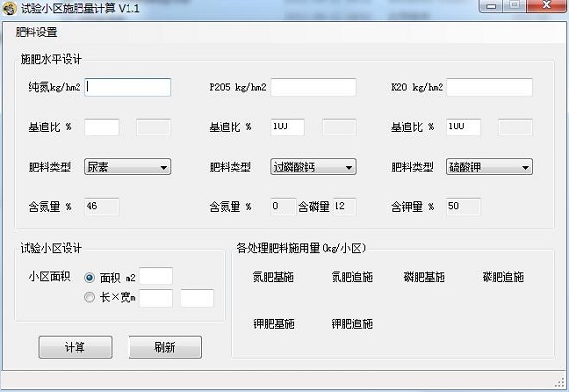
Task: Click the 含氮量 field showing 0
Action: 284,207
